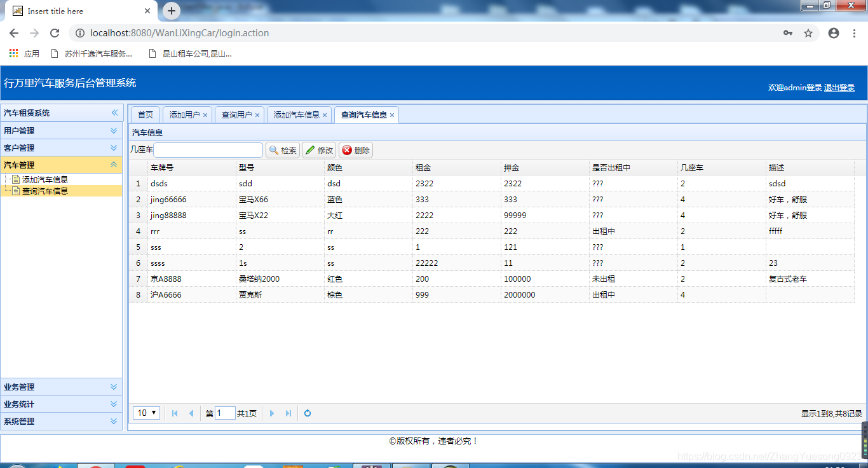Viewport: 868px width, 468px height.
Task: Close the 'Insert title here' browser tab
Action: tap(147, 11)
